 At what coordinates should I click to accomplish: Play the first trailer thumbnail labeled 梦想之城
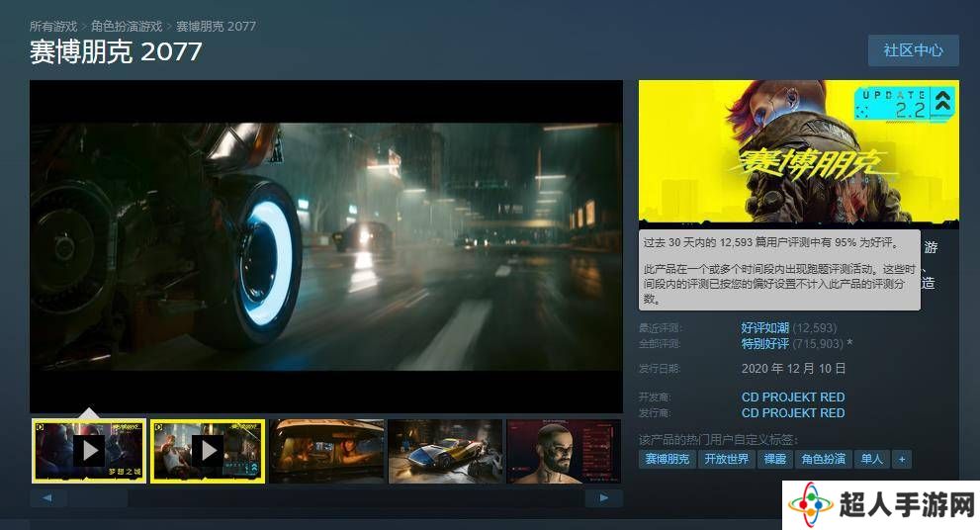(89, 451)
